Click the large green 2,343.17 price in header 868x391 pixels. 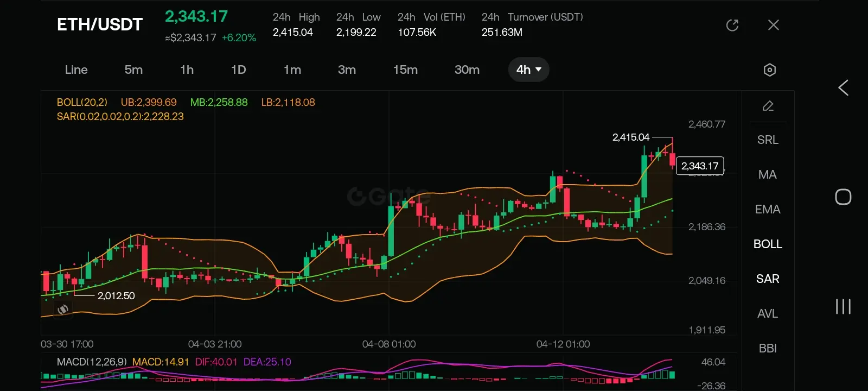[x=196, y=17]
